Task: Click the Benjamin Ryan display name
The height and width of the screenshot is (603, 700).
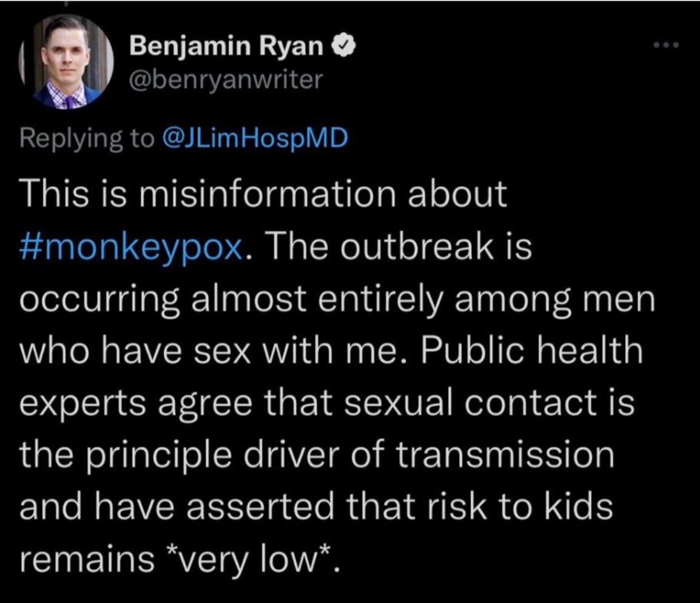Action: (226, 45)
